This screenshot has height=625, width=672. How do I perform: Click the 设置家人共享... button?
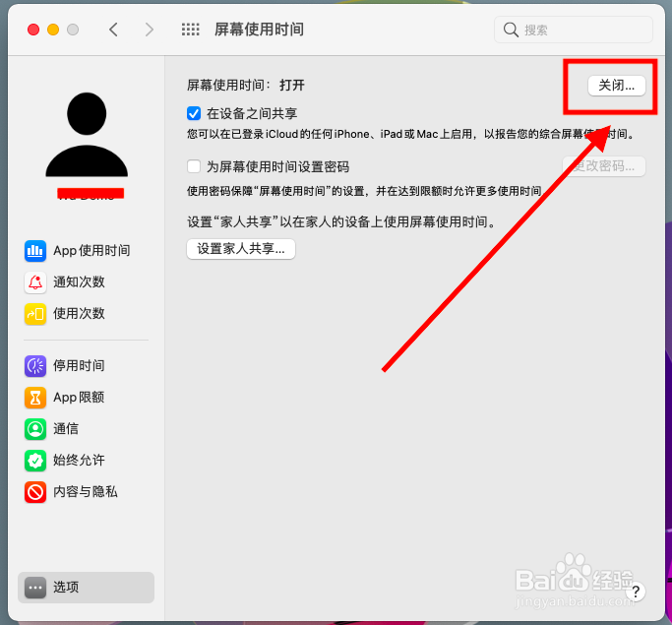tap(241, 249)
